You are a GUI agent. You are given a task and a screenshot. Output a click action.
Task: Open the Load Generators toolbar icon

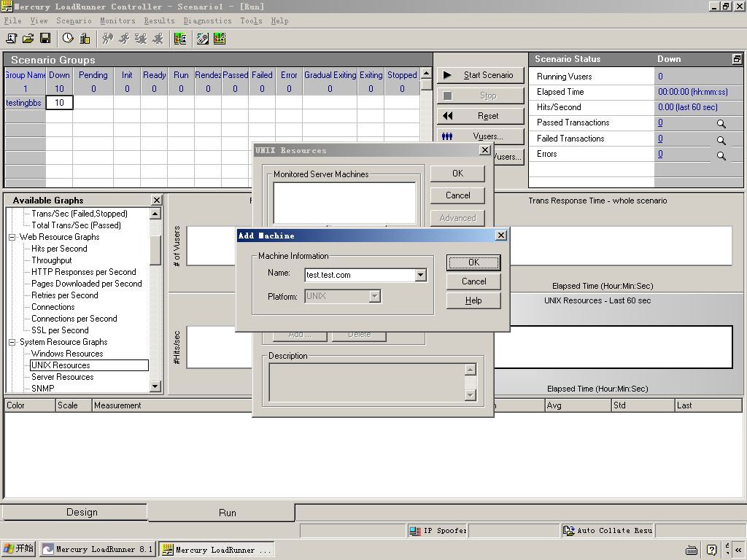85,39
